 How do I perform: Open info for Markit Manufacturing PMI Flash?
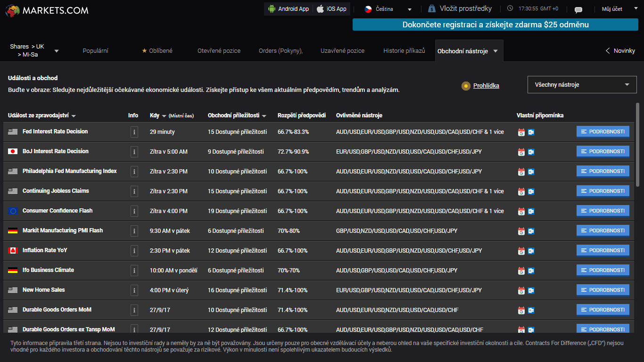coord(134,231)
